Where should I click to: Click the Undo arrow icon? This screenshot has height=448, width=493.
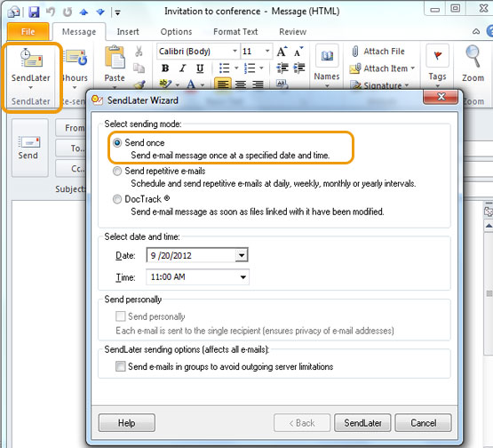click(51, 12)
